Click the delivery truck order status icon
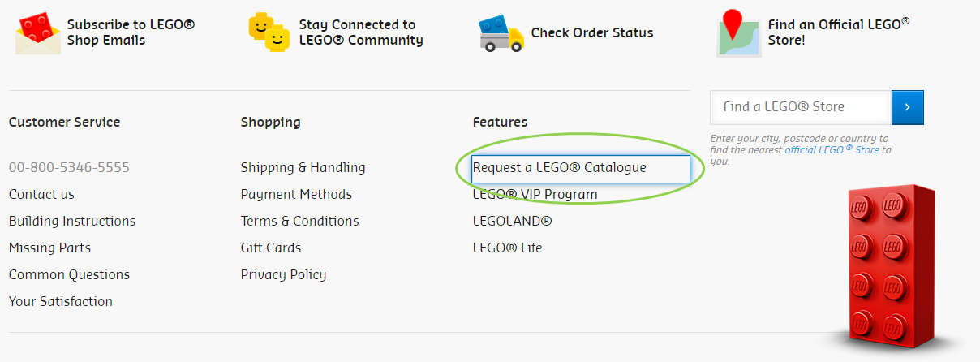980x362 pixels. click(x=501, y=33)
